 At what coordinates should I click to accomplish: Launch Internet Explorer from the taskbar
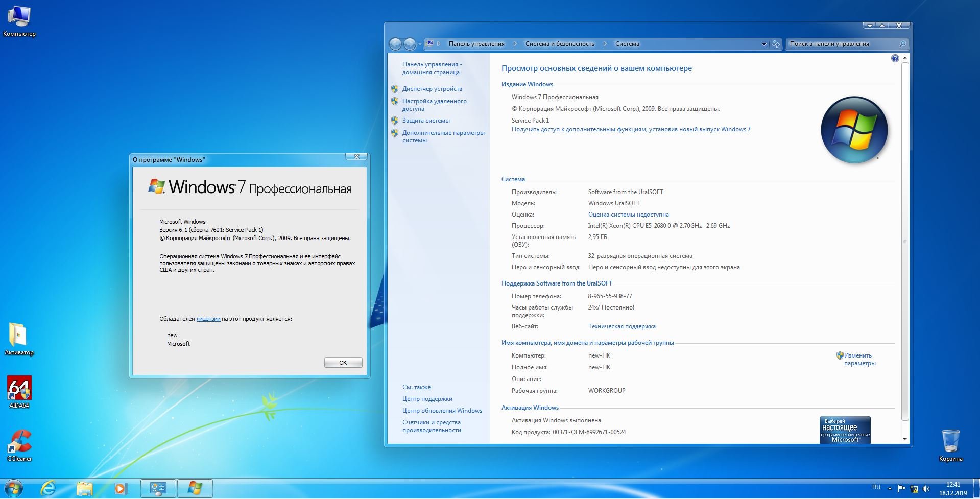48,489
